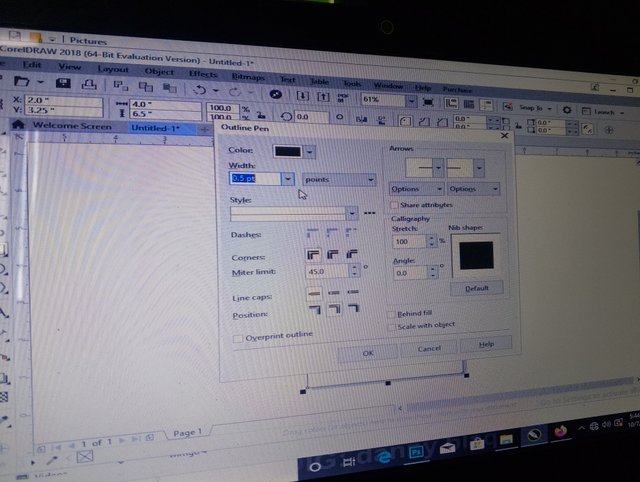Open the end arrowhead dropdown
The width and height of the screenshot is (640, 482).
pos(479,168)
